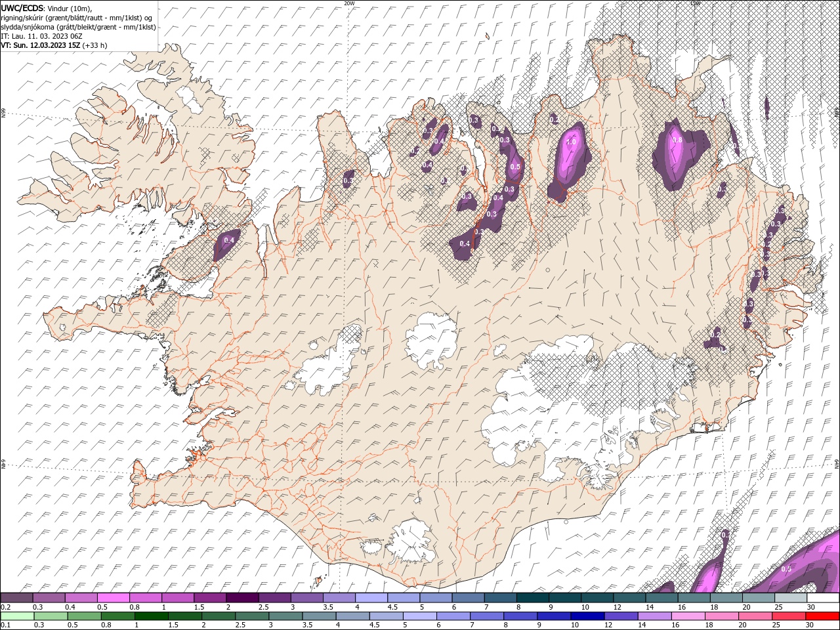Pick the bright pink 0.5 swatch in the purple legend row
840x630 pixels.
point(113,598)
